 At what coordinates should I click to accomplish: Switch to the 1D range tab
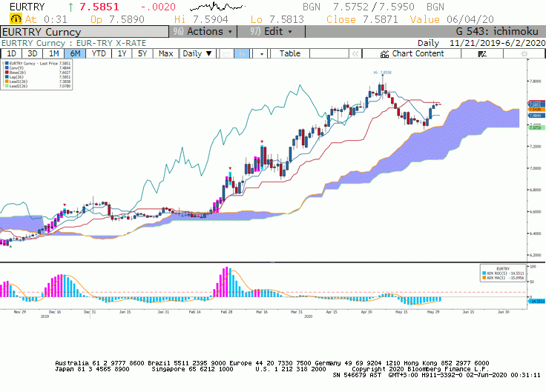click(x=11, y=53)
